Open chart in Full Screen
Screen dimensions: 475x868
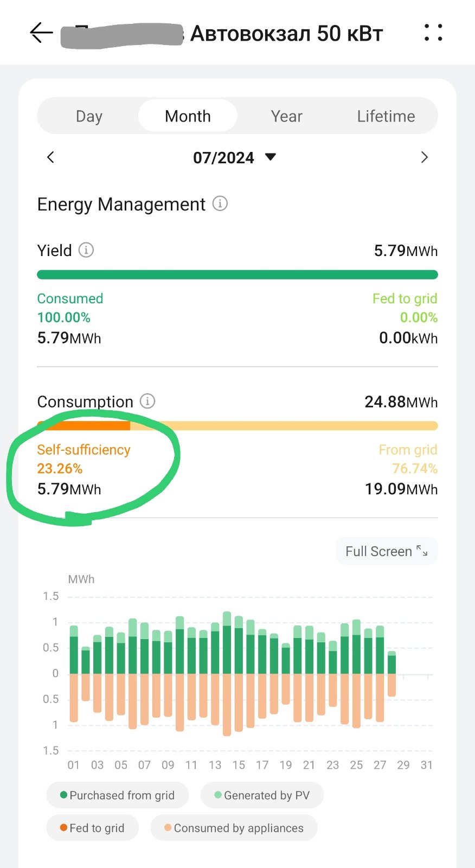pyautogui.click(x=387, y=551)
